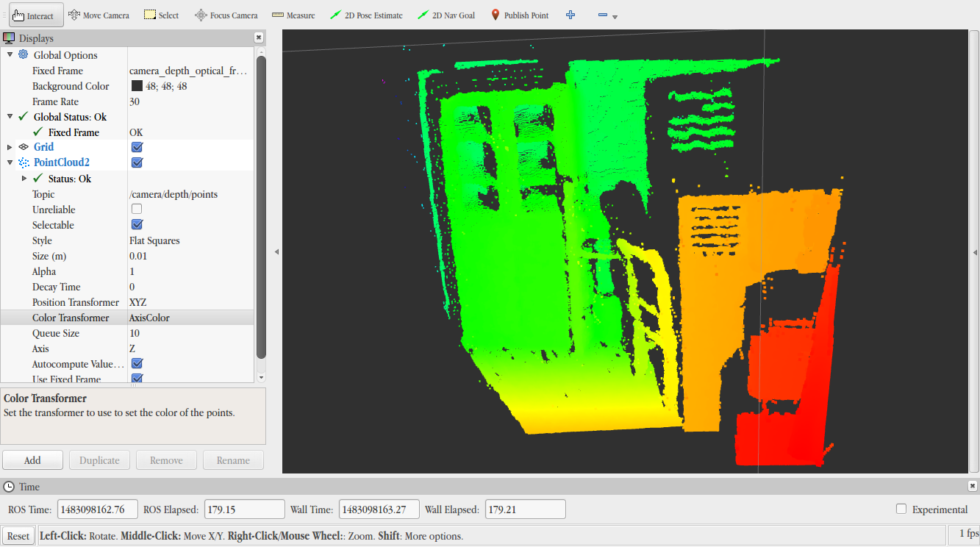Disable the Grid display checkbox

coord(137,147)
